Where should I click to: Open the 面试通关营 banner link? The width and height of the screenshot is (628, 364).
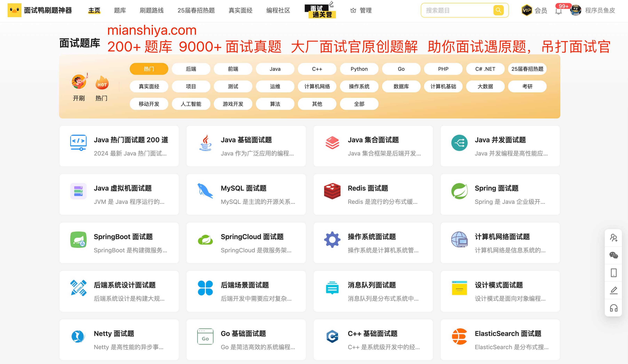(x=320, y=11)
